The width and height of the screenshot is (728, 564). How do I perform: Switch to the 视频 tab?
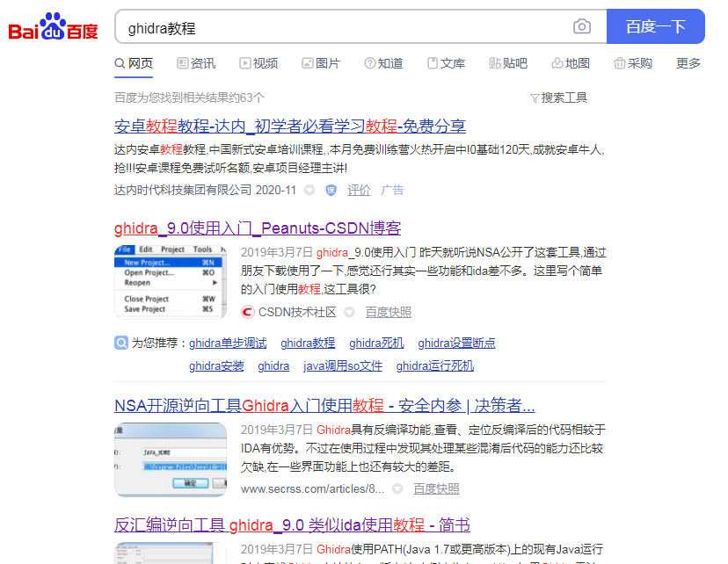(258, 63)
